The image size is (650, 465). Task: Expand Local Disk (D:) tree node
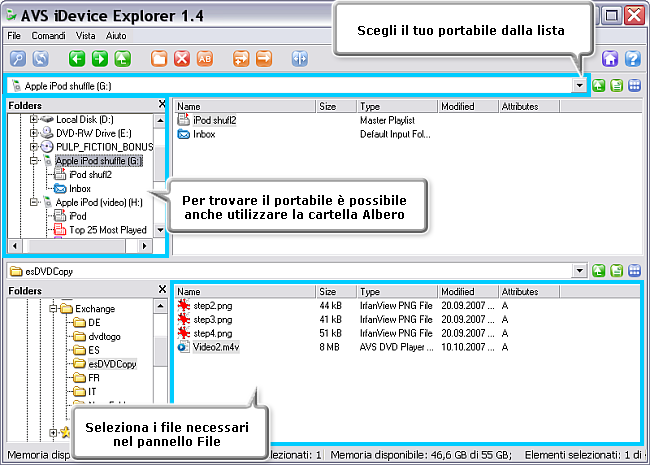click(x=34, y=119)
